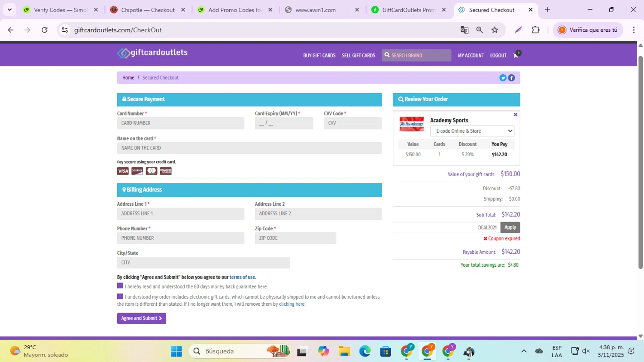Share via the Facebook icon
Image resolution: width=644 pixels, height=362 pixels.
(511, 78)
